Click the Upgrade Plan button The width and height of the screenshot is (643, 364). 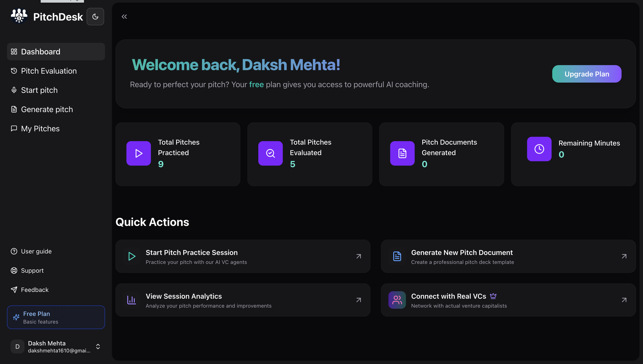(586, 74)
